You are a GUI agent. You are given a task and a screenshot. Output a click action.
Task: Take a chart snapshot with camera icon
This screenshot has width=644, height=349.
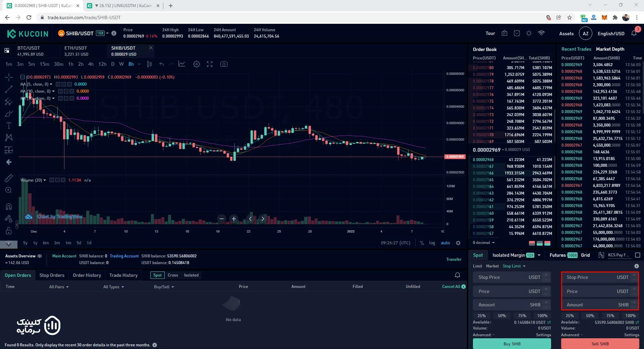pos(224,64)
